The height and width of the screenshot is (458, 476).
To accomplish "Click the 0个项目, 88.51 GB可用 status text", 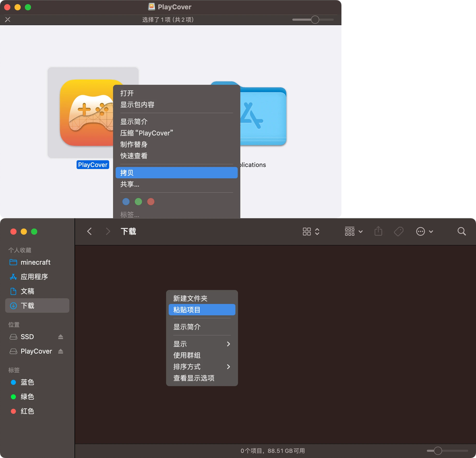I will pyautogui.click(x=273, y=451).
